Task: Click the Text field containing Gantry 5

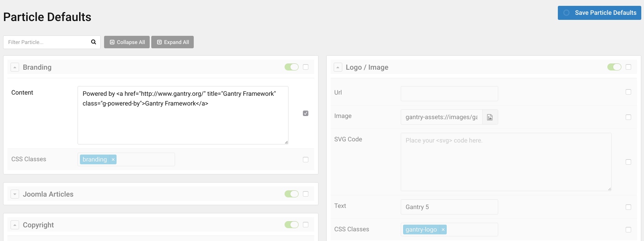Action: coord(449,207)
